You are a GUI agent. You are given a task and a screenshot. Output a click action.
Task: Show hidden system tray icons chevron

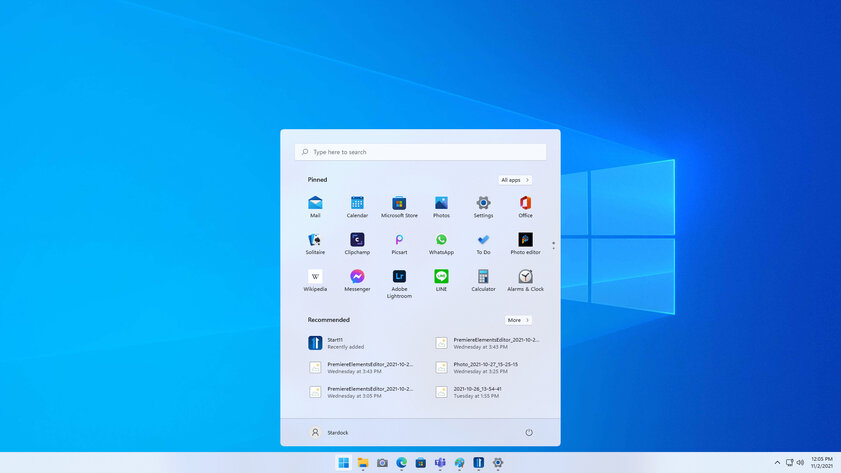(777, 463)
